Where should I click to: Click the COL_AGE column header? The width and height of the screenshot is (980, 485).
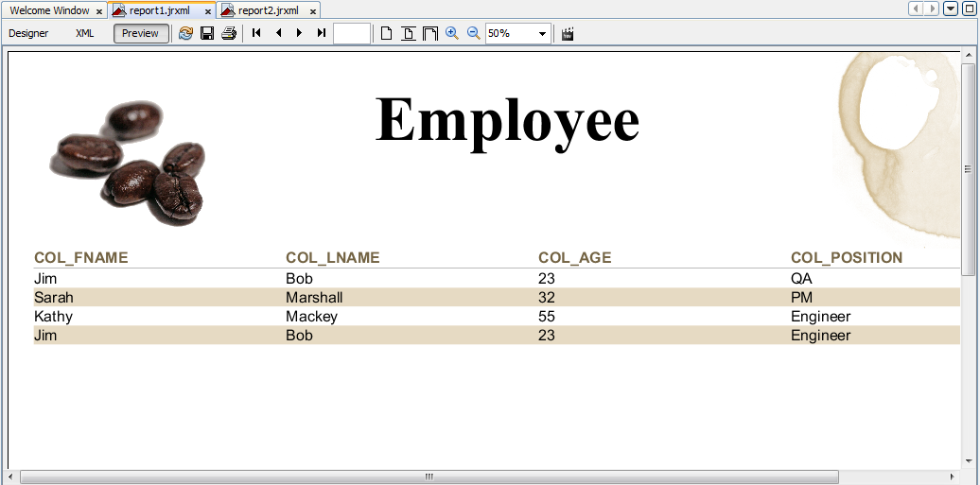point(575,257)
